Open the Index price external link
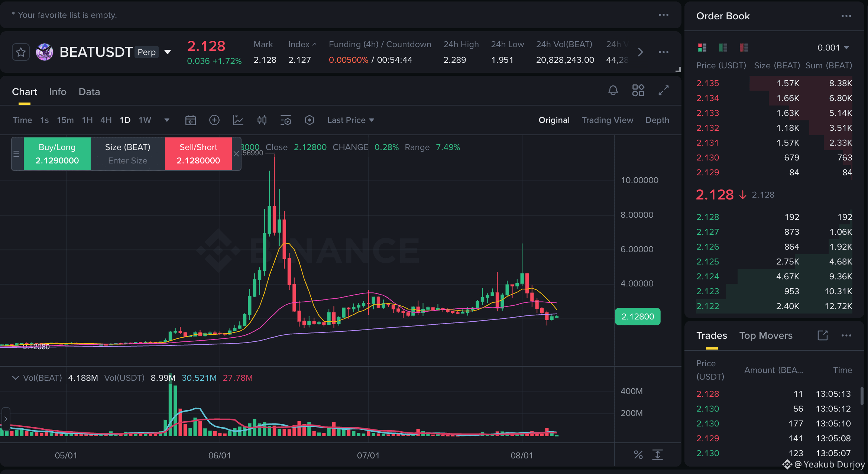Image resolution: width=868 pixels, height=474 pixels. pos(314,44)
